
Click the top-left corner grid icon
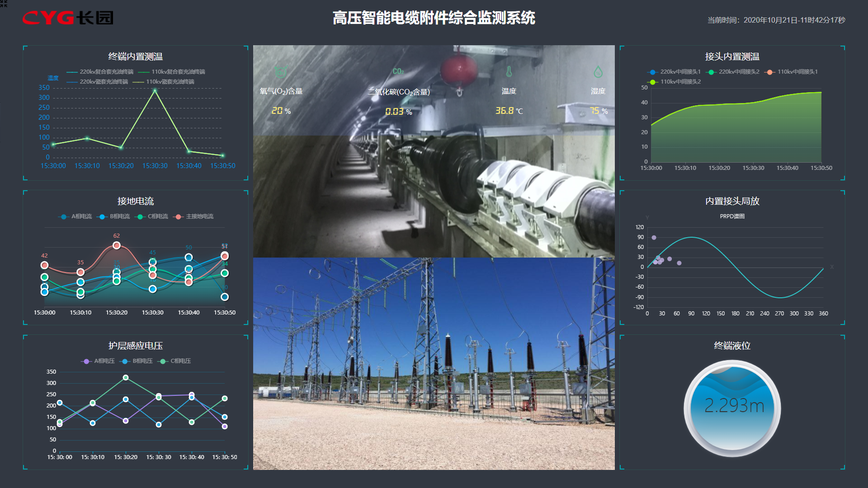pyautogui.click(x=4, y=3)
